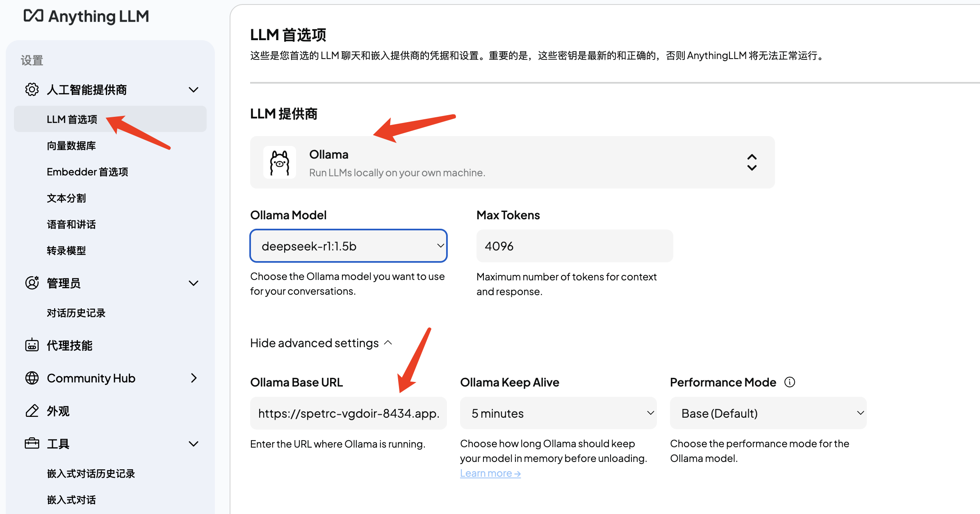
Task: Open the 代理技能 section
Action: click(70, 345)
